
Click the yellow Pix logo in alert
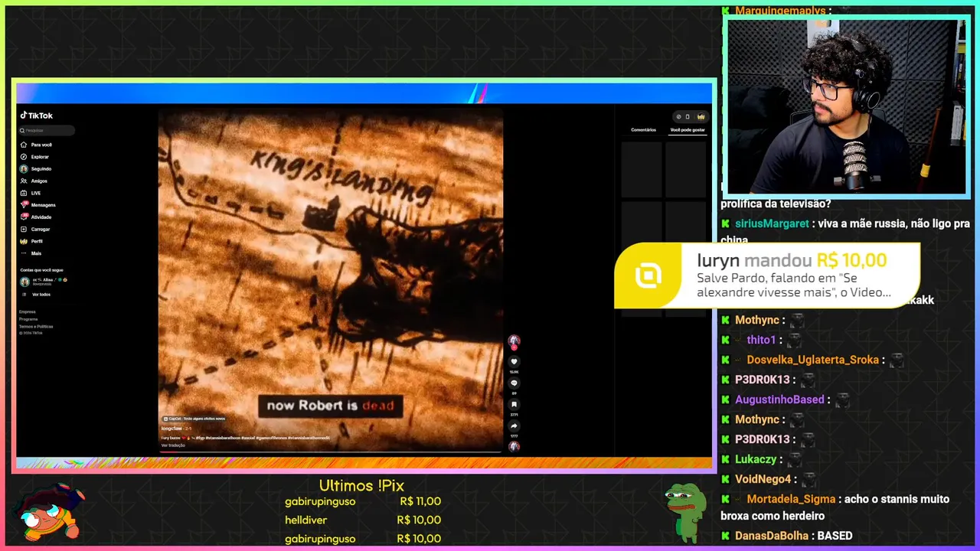648,275
